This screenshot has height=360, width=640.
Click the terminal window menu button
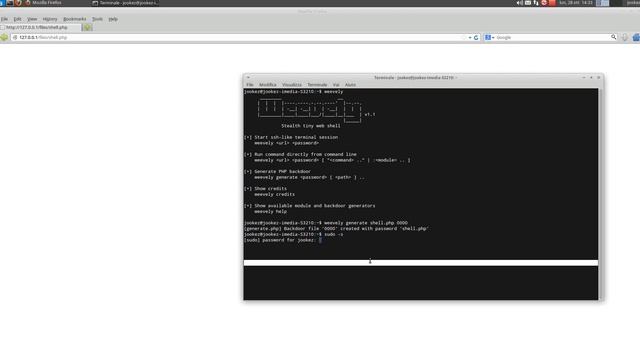pyautogui.click(x=248, y=77)
